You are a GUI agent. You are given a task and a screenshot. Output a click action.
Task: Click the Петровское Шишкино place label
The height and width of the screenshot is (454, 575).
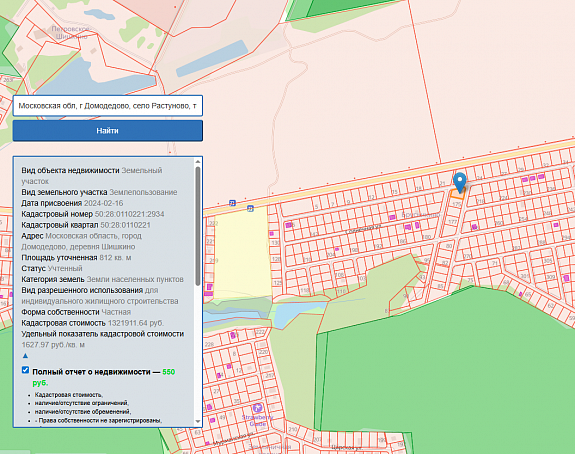[71, 32]
